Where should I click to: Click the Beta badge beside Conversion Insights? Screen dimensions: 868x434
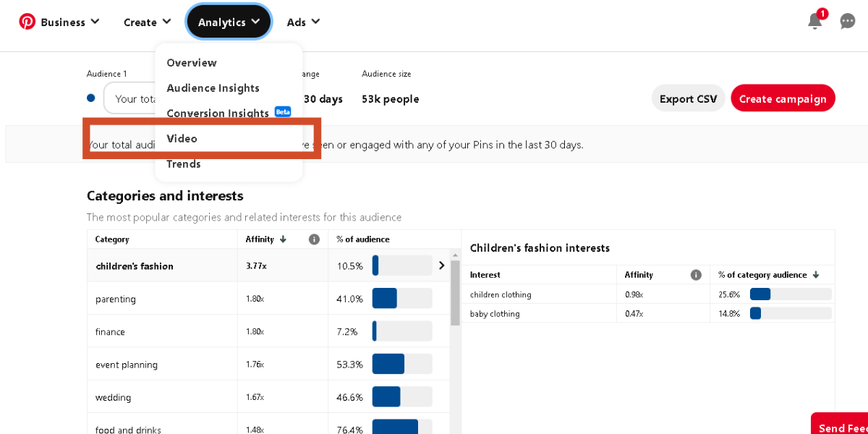(282, 113)
